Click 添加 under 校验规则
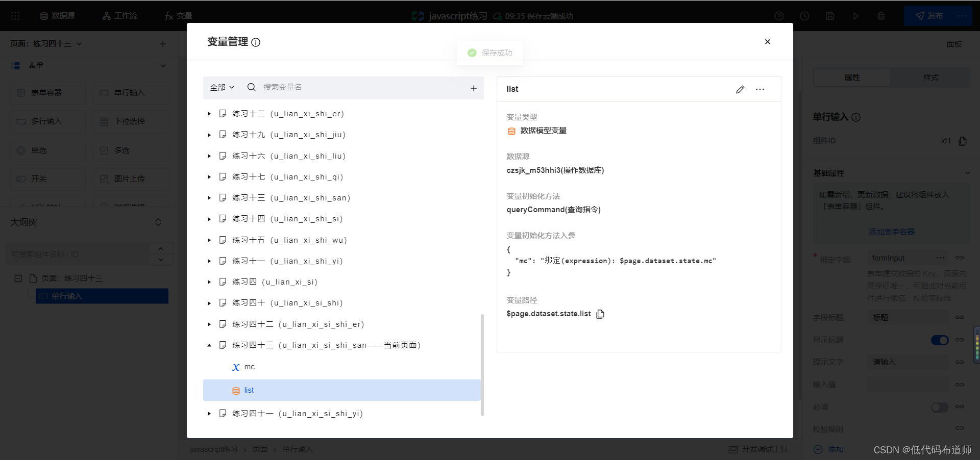This screenshot has height=460, width=980. [829, 449]
